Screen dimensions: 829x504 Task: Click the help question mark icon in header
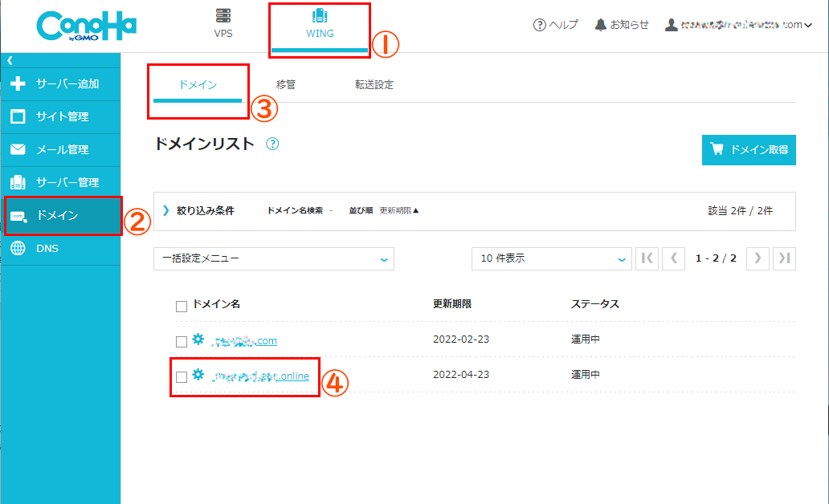[x=539, y=25]
